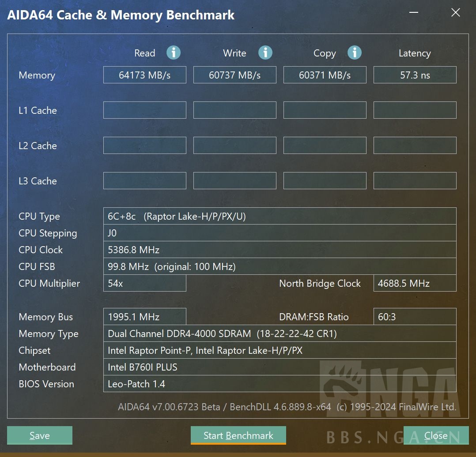Click the DRAM:FSB Ratio 60:3 field
The height and width of the screenshot is (457, 476).
point(415,317)
